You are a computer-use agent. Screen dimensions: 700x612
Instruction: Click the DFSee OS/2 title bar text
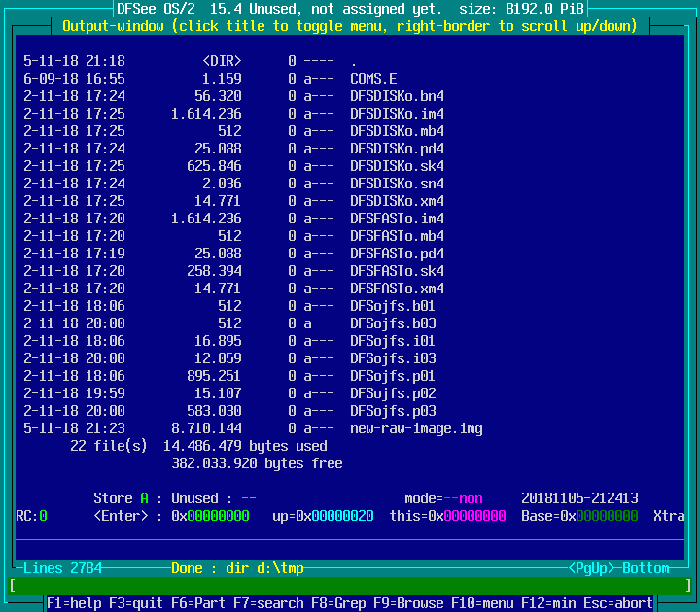pyautogui.click(x=157, y=9)
